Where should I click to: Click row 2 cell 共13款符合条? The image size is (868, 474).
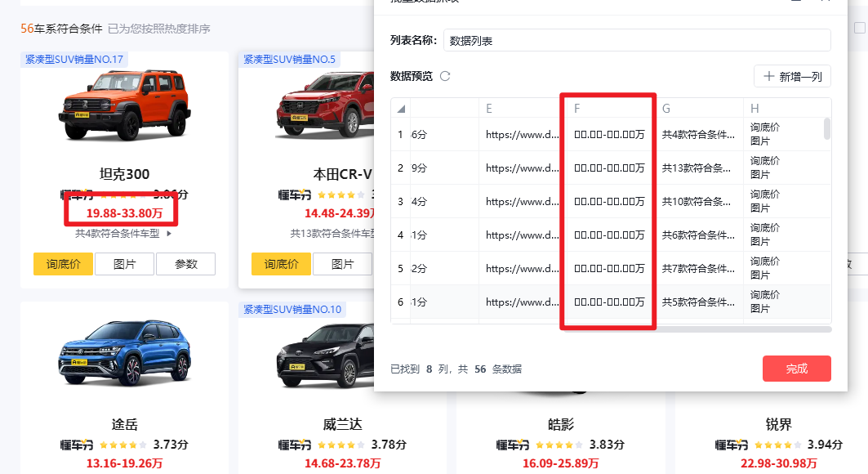tap(697, 168)
